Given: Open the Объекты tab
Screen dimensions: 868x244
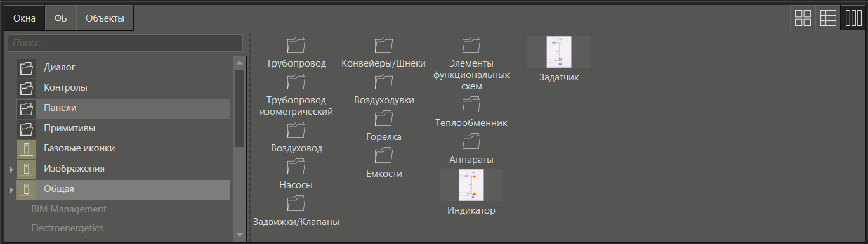Looking at the screenshot, I should coord(105,18).
